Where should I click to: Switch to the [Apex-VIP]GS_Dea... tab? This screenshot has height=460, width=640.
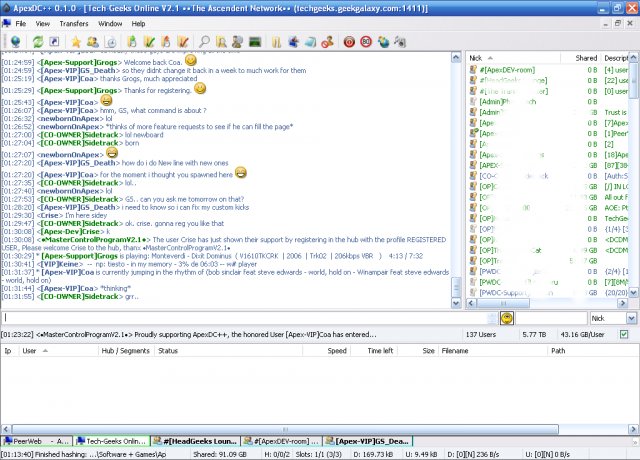(x=367, y=441)
